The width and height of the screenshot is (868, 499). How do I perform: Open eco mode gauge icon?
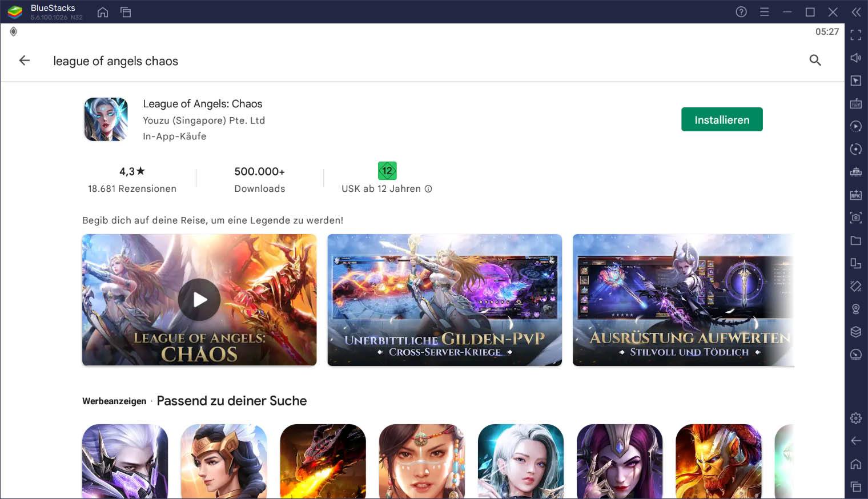855,355
